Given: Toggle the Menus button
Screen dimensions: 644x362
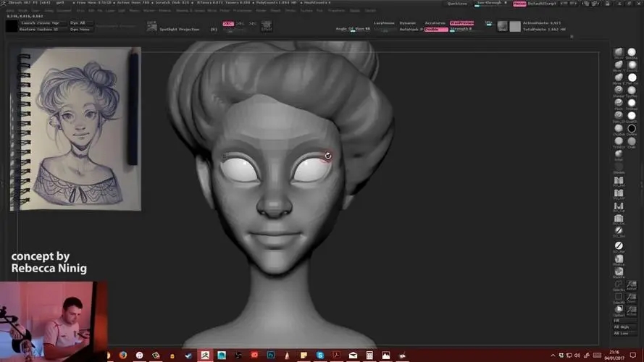Looking at the screenshot, I should (519, 4).
